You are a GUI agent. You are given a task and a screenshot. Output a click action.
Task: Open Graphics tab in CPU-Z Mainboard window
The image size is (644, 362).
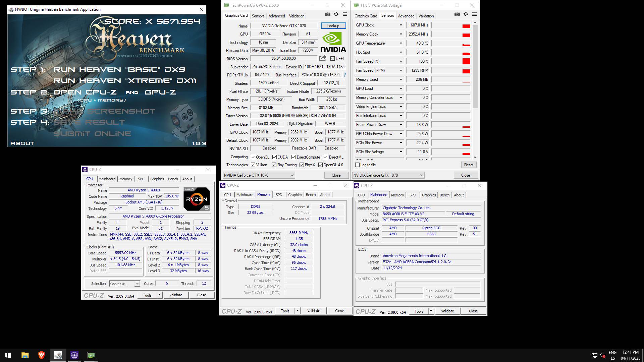pyautogui.click(x=429, y=195)
